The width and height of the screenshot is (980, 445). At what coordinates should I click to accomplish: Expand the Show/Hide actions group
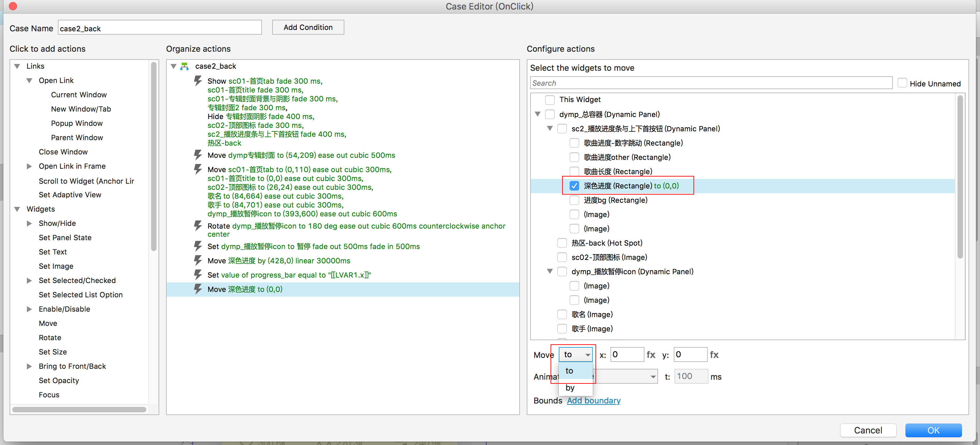point(29,223)
